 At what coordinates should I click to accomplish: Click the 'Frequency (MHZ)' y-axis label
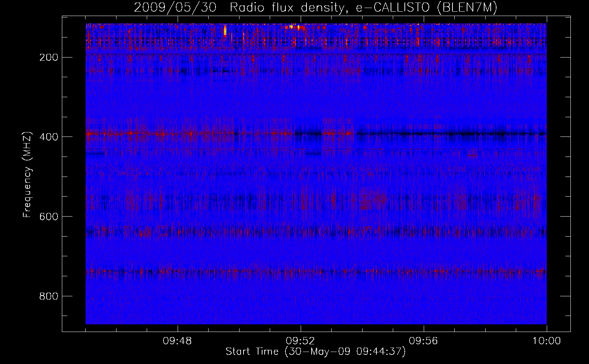click(x=27, y=175)
